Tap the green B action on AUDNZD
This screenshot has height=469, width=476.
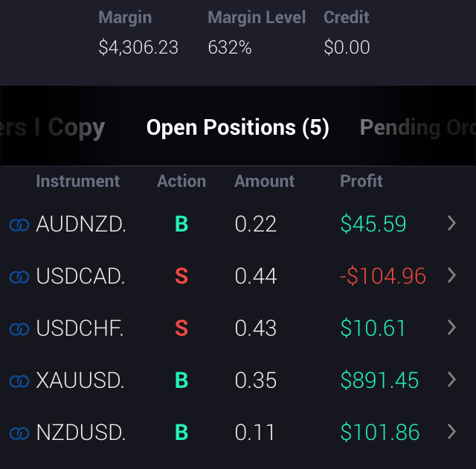[181, 224]
